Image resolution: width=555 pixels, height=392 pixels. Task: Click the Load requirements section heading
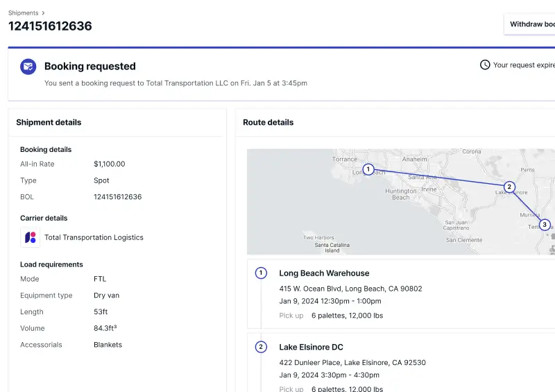click(51, 264)
